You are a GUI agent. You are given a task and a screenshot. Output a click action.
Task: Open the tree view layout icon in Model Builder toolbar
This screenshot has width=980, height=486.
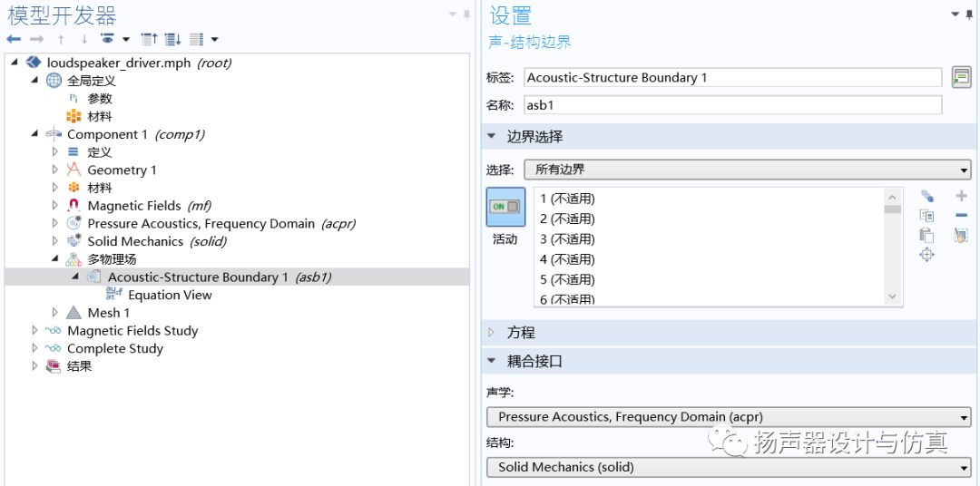(197, 39)
